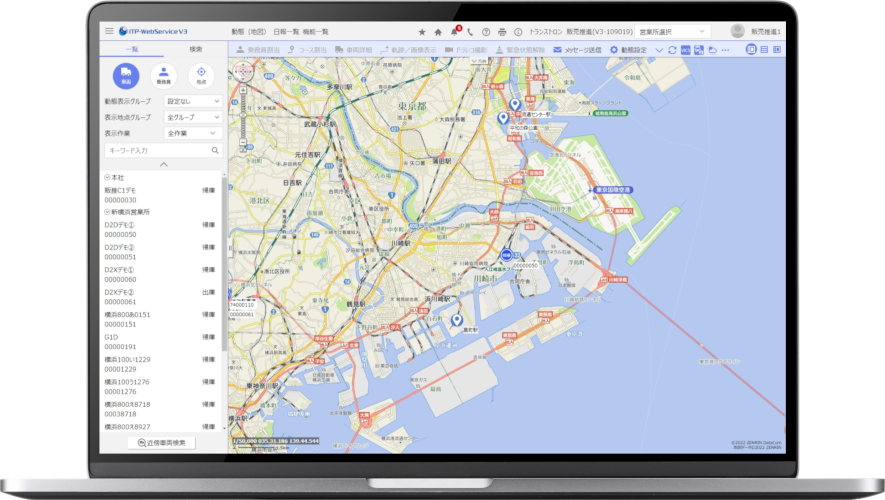Open the hamburger menu beside ITP-WebService logo
This screenshot has width=885, height=500.
pos(109,31)
